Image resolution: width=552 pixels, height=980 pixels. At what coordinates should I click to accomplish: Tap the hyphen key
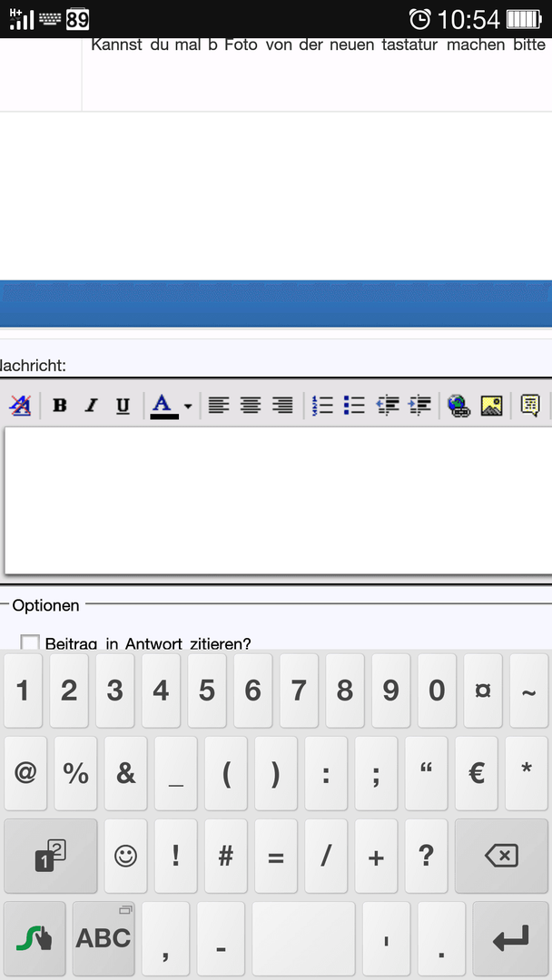221,939
